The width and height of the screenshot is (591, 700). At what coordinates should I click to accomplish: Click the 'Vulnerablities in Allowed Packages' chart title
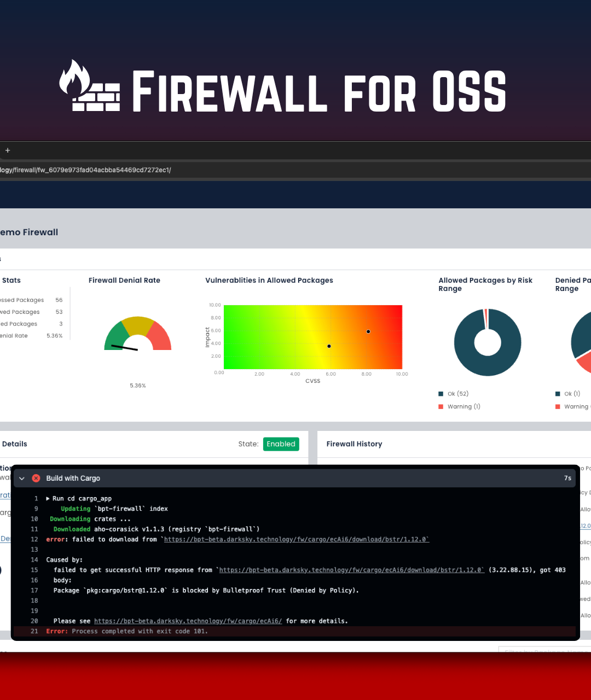pos(269,281)
